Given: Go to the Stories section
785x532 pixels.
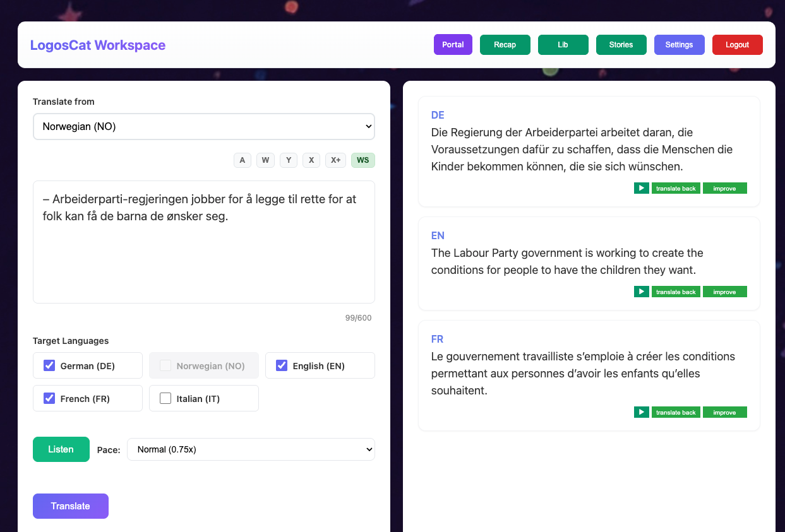Looking at the screenshot, I should pos(621,45).
